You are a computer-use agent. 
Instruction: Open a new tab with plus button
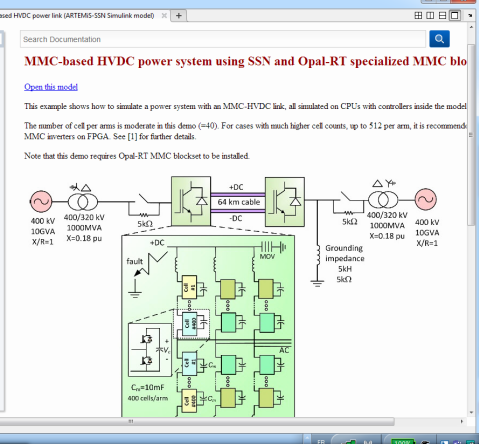click(x=179, y=16)
